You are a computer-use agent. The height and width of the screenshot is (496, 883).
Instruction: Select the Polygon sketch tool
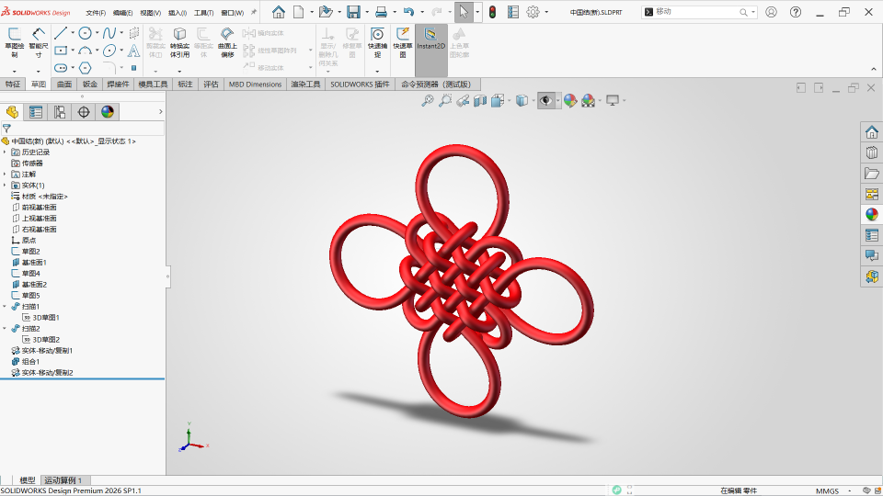coord(85,68)
